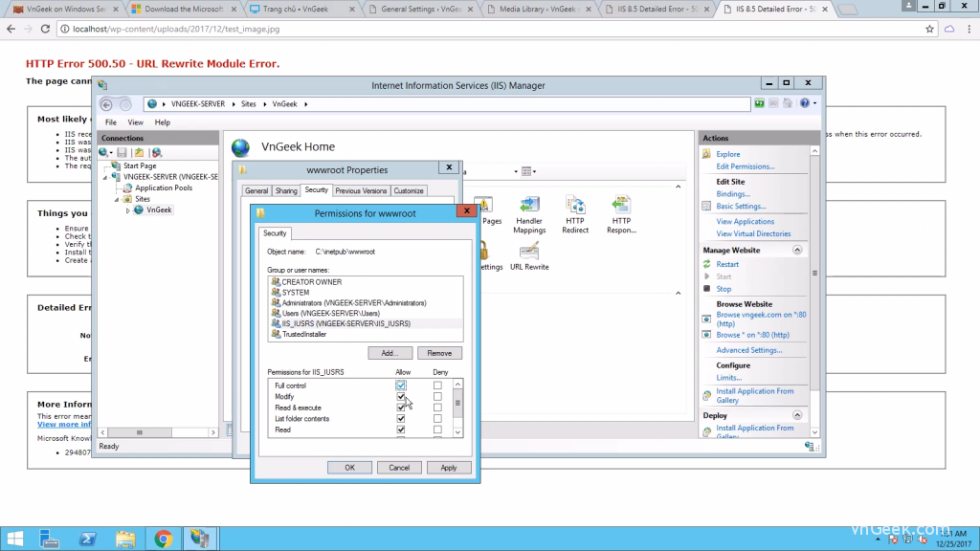View site information icon in address bar
Viewport: 980px width, 551px height.
coord(64,29)
